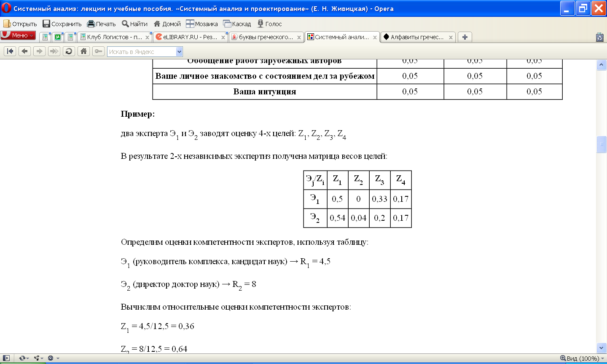Click the Печать (Print) toolbar button
Image resolution: width=607 pixels, height=364 pixels.
[101, 24]
